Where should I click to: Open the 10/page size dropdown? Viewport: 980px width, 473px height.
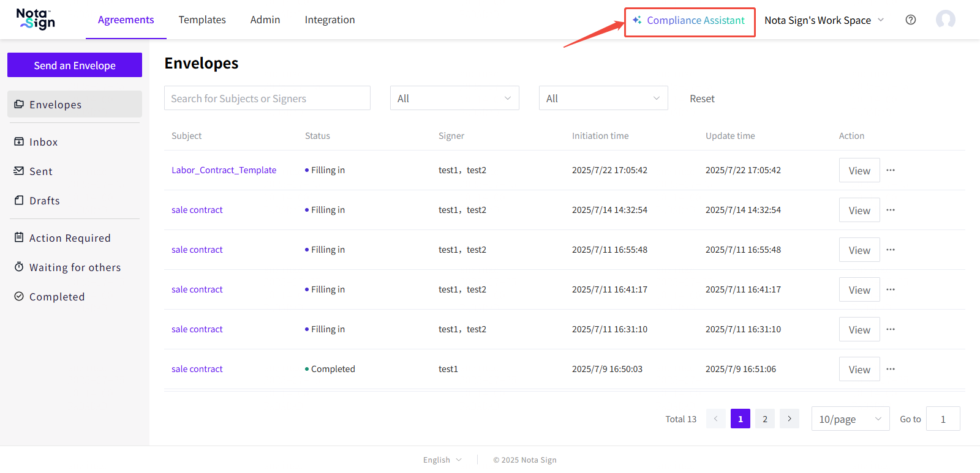click(x=850, y=419)
